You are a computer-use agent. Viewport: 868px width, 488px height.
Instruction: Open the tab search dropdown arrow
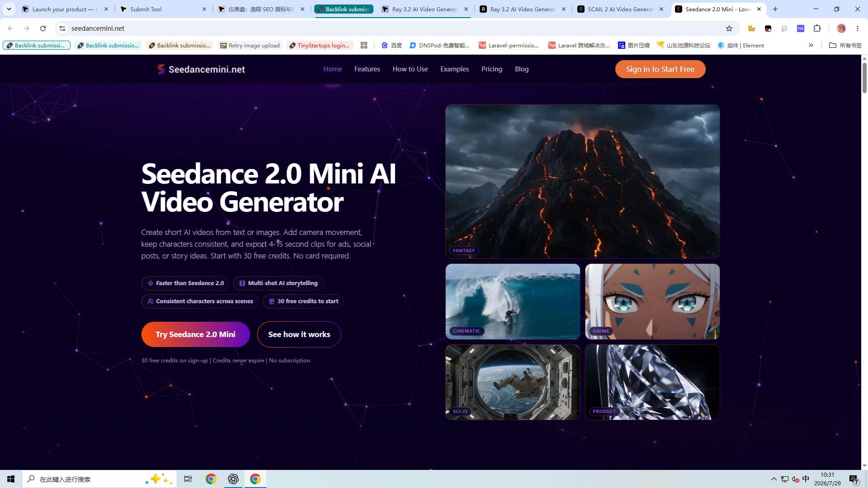(9, 9)
